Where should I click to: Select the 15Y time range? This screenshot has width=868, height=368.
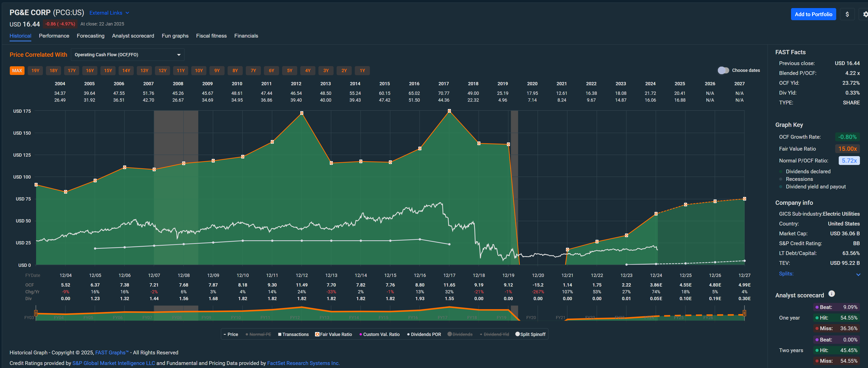(108, 70)
